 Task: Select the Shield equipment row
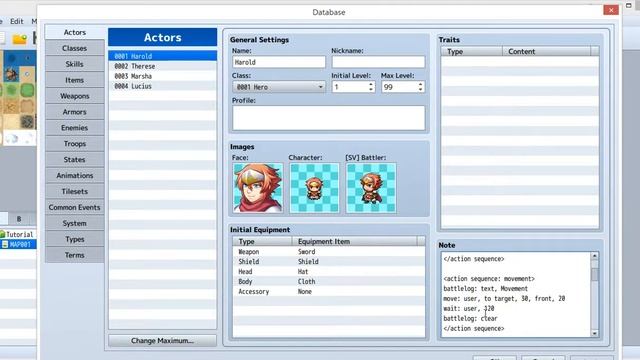(329, 262)
